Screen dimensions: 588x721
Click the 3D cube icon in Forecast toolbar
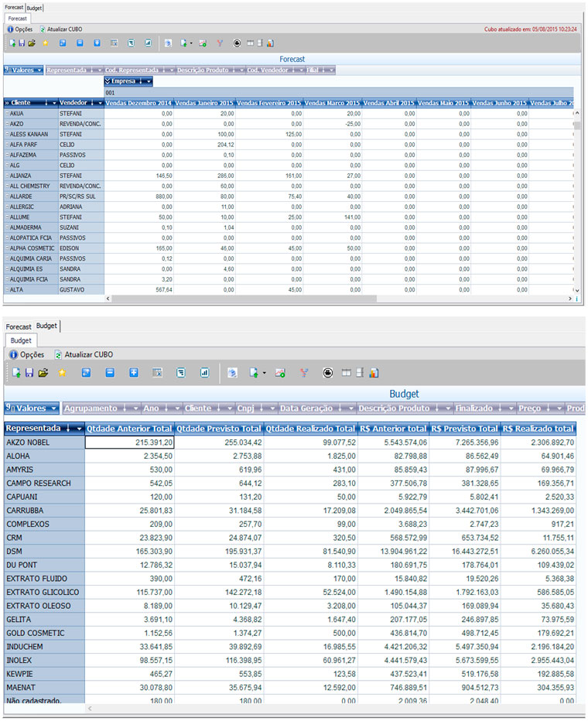coord(168,43)
